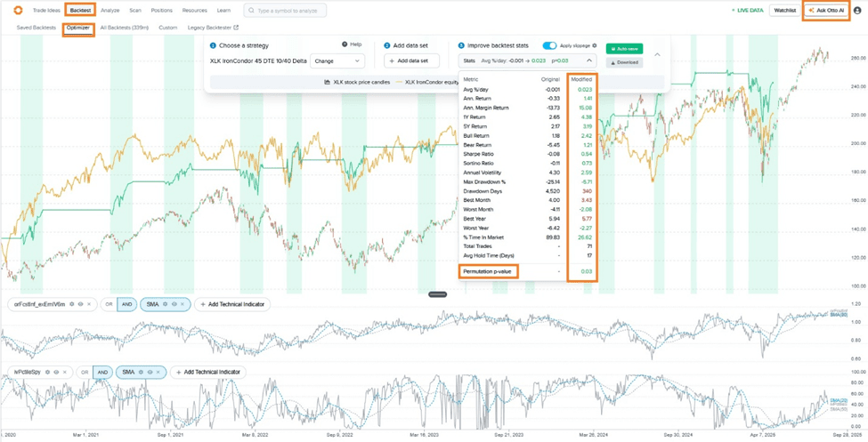868x442 pixels.
Task: Collapse the Stats summary dropdown
Action: coord(588,61)
